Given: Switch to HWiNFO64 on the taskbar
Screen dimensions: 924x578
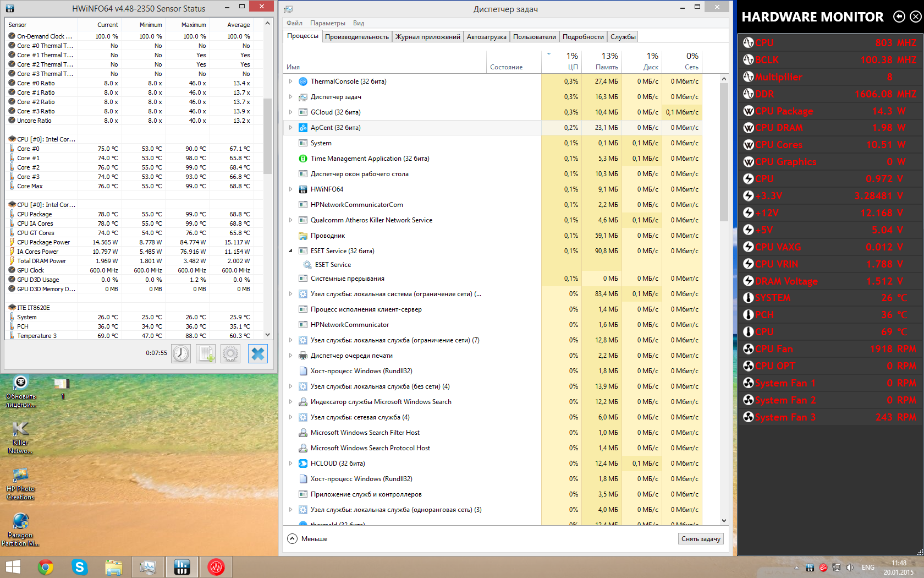Looking at the screenshot, I should coord(182,567).
